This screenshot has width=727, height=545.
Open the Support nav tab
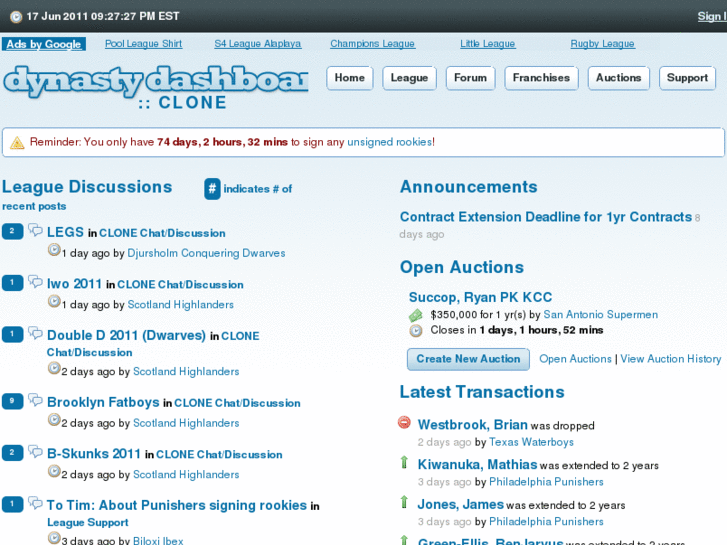pyautogui.click(x=688, y=78)
